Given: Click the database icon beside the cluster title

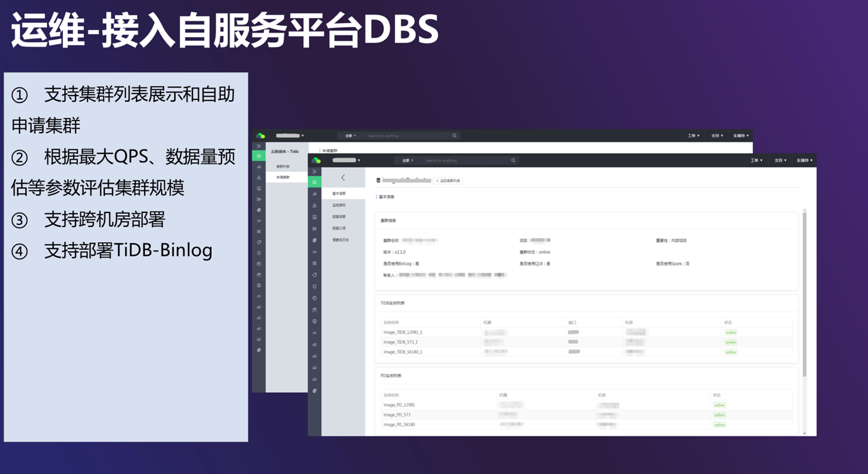Looking at the screenshot, I should coord(378,180).
